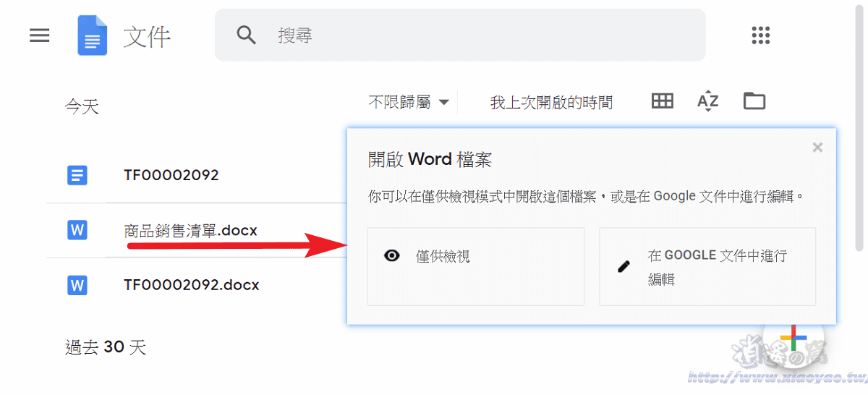
Task: Open the file picker folder icon
Action: click(754, 101)
